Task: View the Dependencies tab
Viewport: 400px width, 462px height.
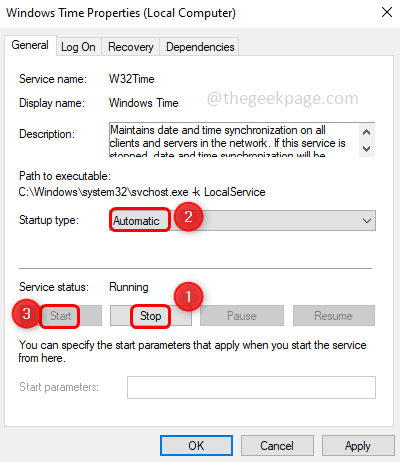Action: pos(200,47)
